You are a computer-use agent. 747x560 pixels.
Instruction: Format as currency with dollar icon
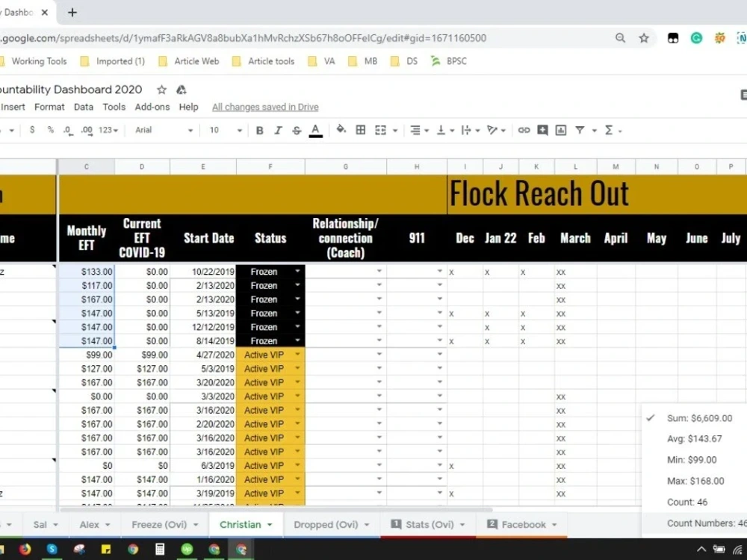[x=32, y=130]
